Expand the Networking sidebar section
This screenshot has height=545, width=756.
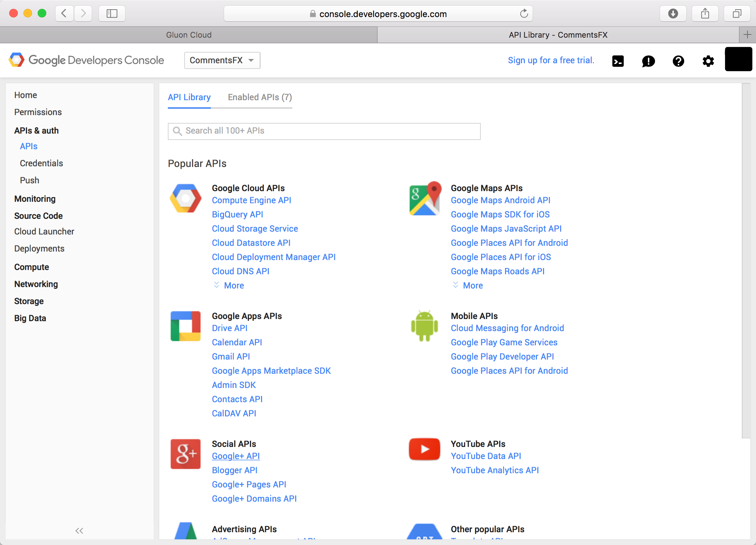(36, 284)
